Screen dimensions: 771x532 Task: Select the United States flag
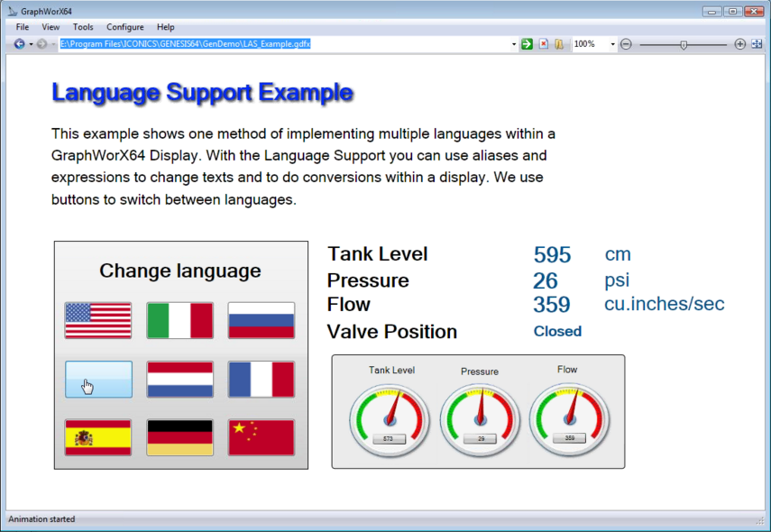click(x=98, y=321)
